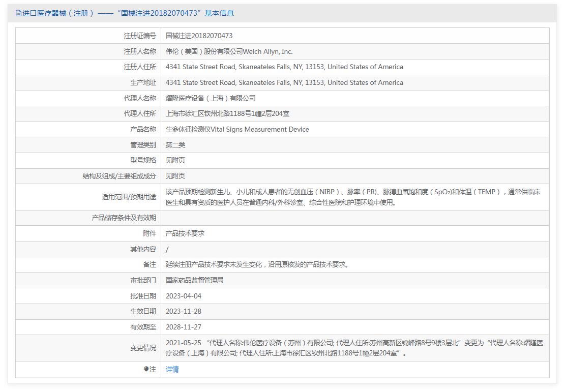Click the 代理人住所 label

tap(140, 114)
